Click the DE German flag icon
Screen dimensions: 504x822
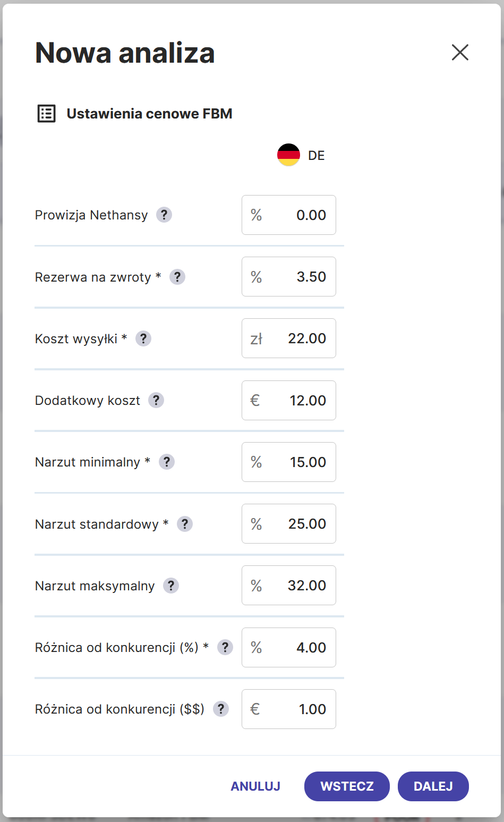(x=288, y=155)
